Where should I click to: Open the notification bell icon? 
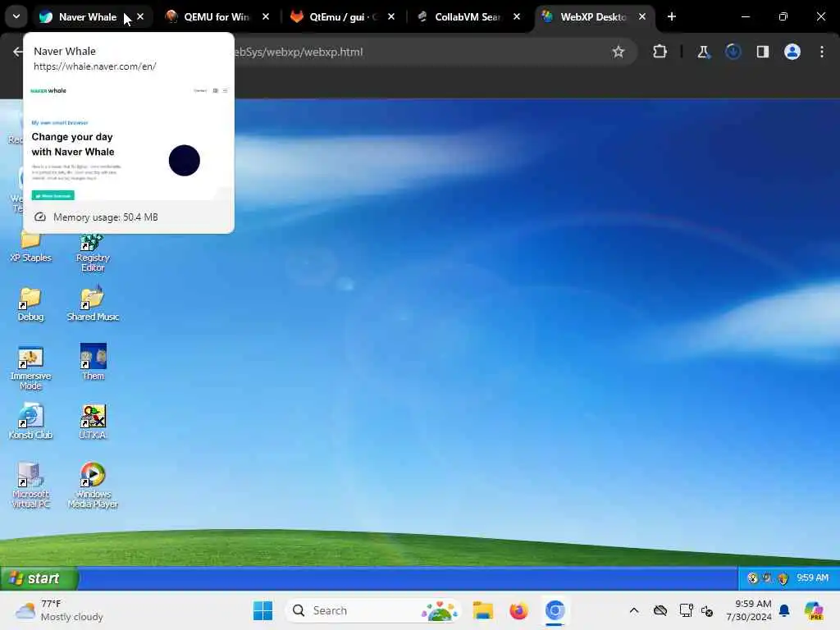pyautogui.click(x=784, y=610)
